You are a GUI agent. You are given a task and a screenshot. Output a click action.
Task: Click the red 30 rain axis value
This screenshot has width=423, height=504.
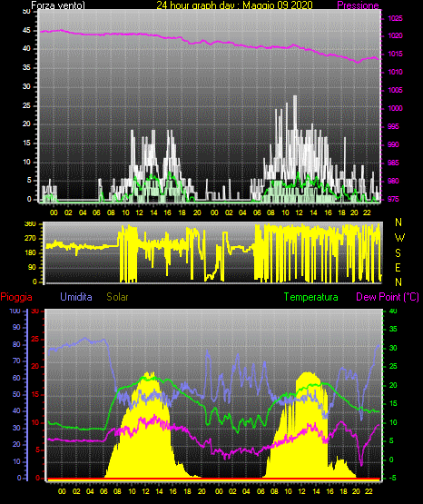35,311
